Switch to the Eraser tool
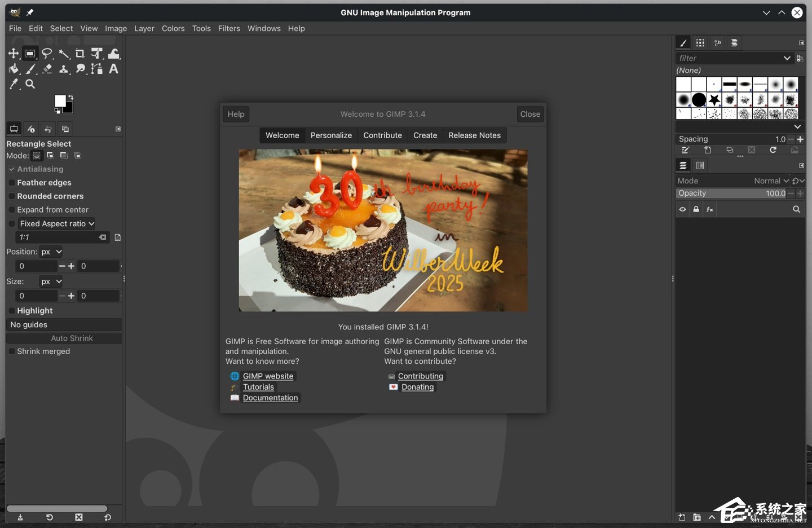812x528 pixels. (47, 69)
